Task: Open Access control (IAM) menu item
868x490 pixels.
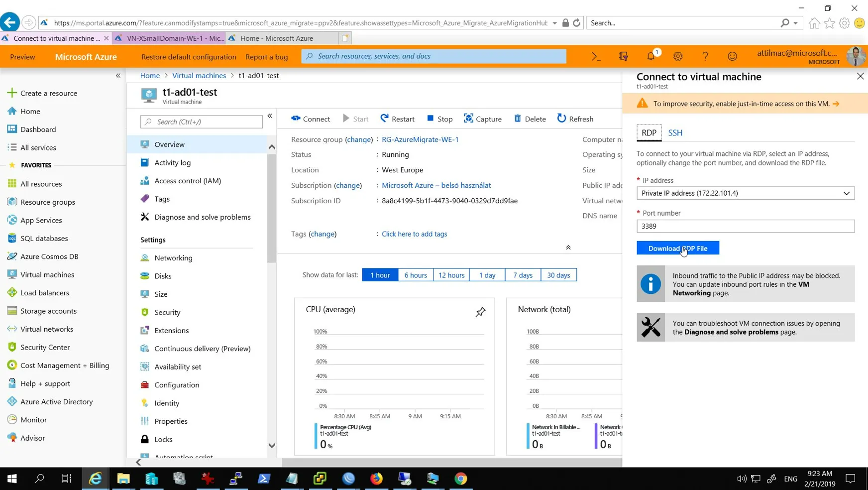Action: (187, 181)
